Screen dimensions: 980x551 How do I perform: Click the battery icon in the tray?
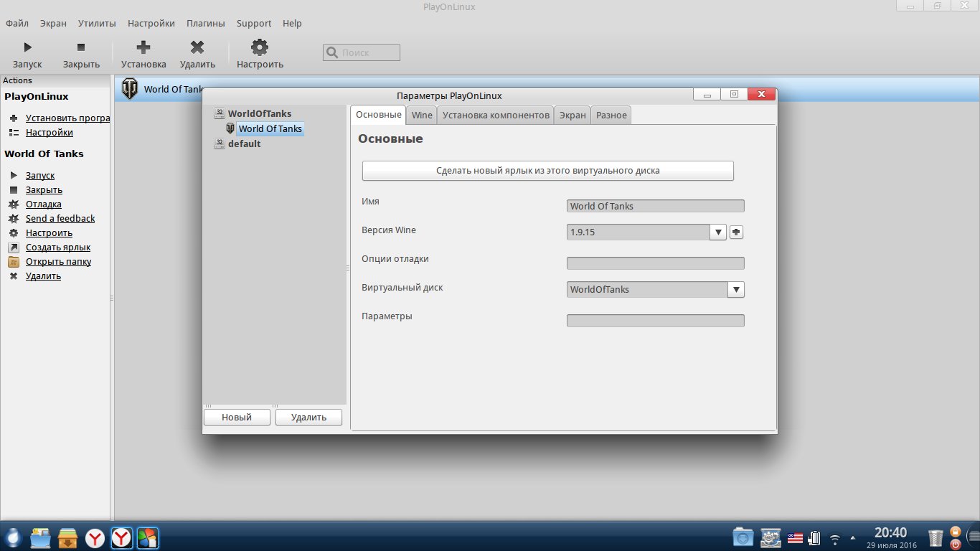[x=814, y=537]
